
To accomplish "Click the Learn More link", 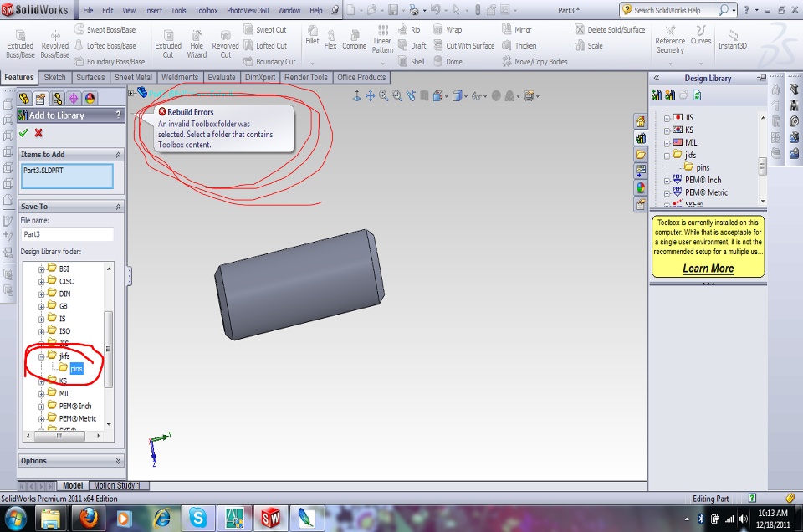I will (x=708, y=269).
